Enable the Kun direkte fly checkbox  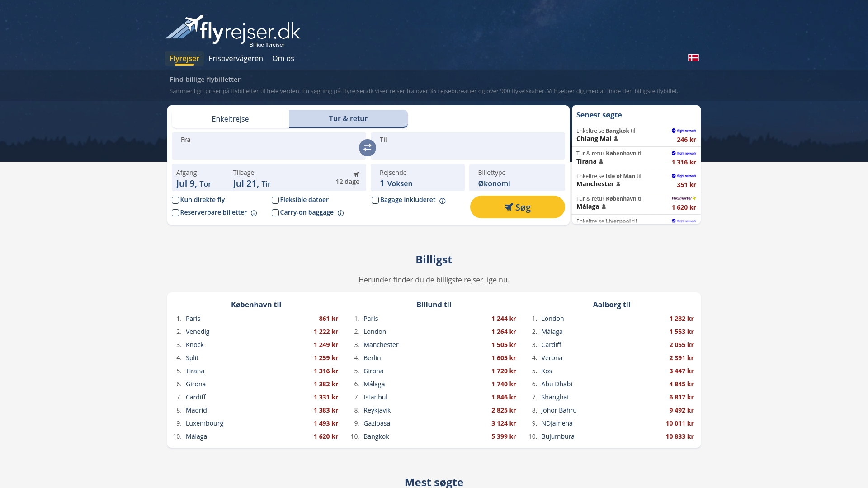175,200
